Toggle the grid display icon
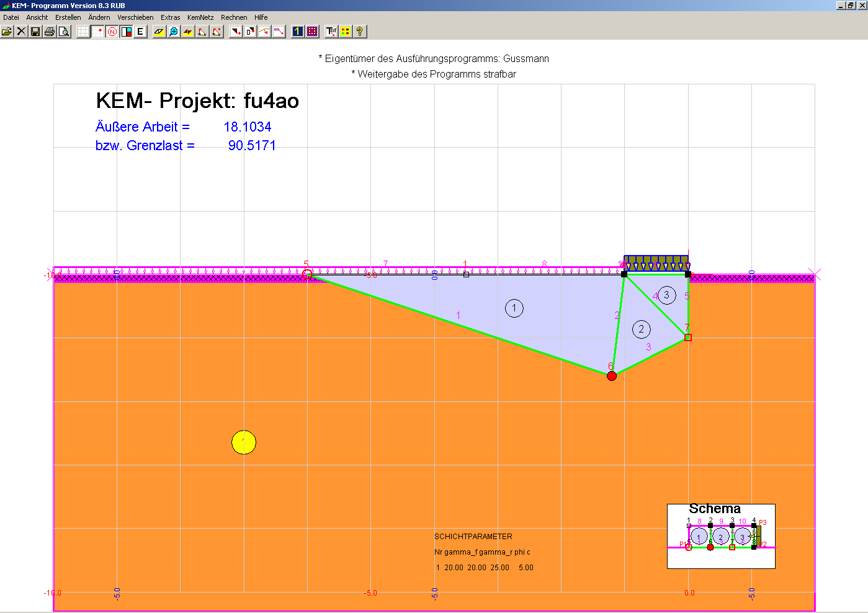The width and height of the screenshot is (868, 613). (x=83, y=31)
